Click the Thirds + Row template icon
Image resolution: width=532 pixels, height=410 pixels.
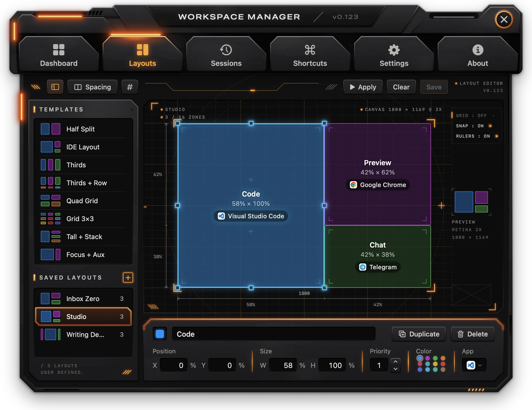tap(51, 183)
